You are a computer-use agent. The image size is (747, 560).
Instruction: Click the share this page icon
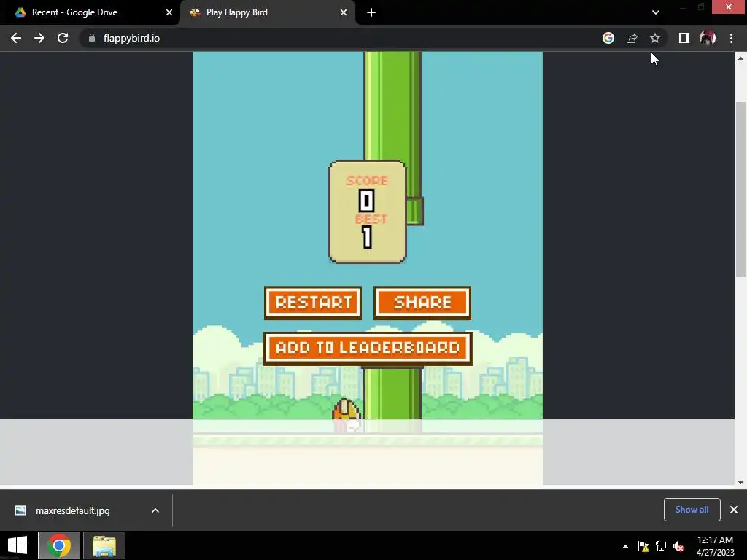(632, 38)
